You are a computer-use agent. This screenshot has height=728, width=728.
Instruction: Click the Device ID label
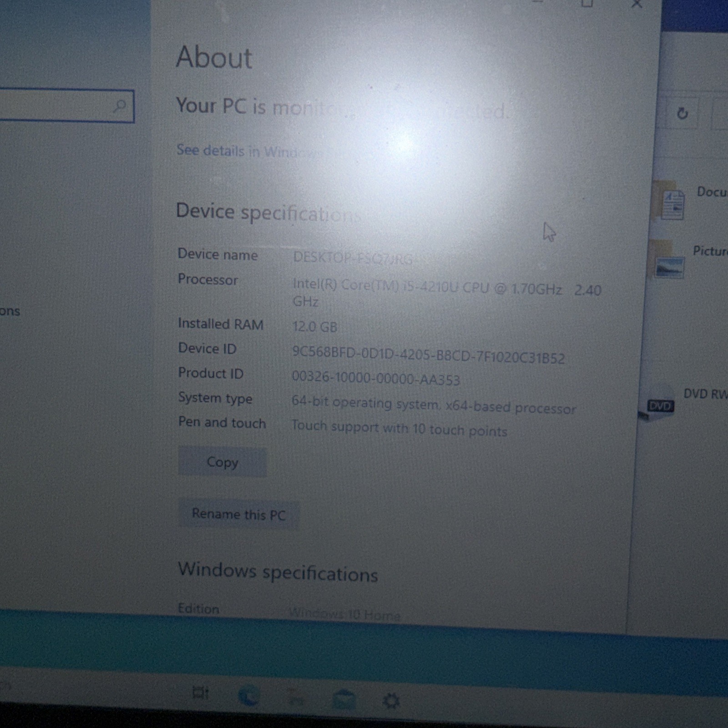207,349
